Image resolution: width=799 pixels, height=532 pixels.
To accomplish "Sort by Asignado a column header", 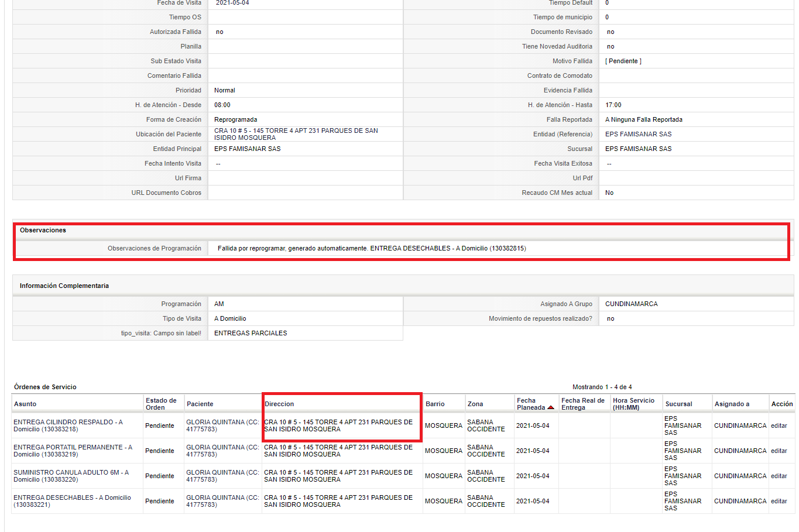I will coord(732,404).
